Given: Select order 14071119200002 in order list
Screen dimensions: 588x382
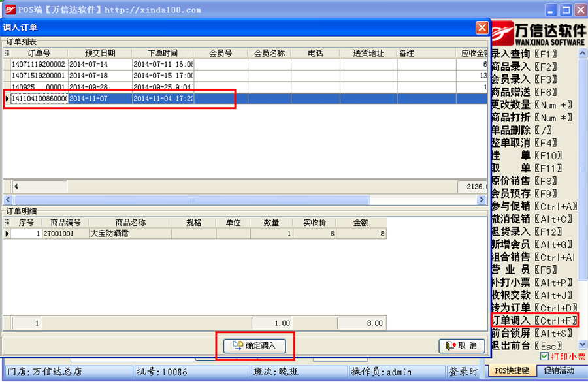Looking at the screenshot, I should 39,65.
